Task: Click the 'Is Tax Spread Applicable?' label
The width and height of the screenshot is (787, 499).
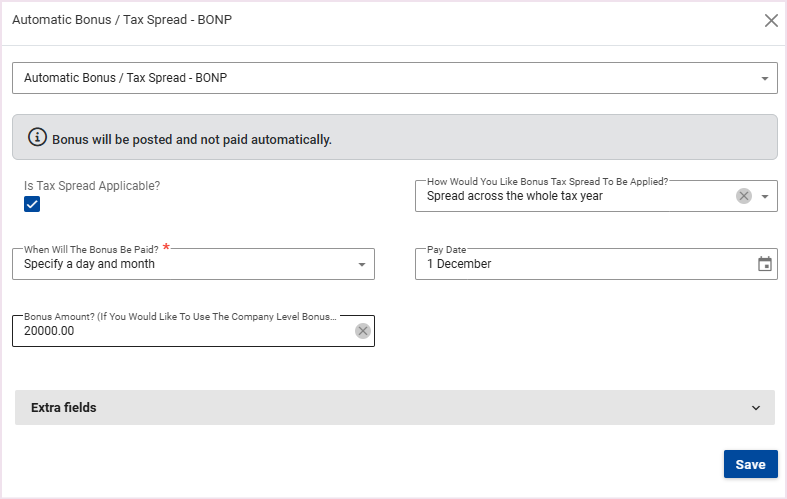Action: pos(92,185)
